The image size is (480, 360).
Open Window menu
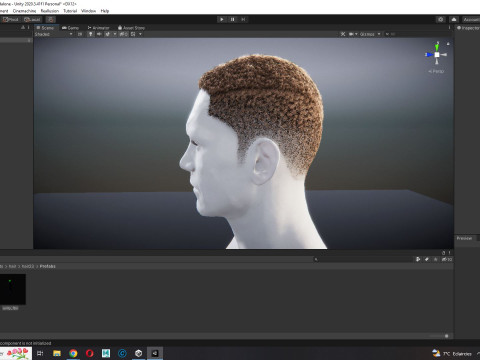click(x=88, y=11)
